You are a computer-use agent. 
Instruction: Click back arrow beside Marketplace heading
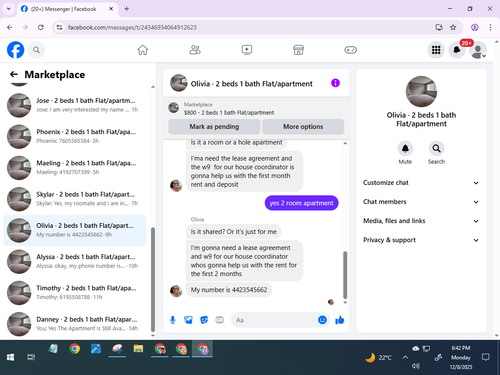pos(14,74)
